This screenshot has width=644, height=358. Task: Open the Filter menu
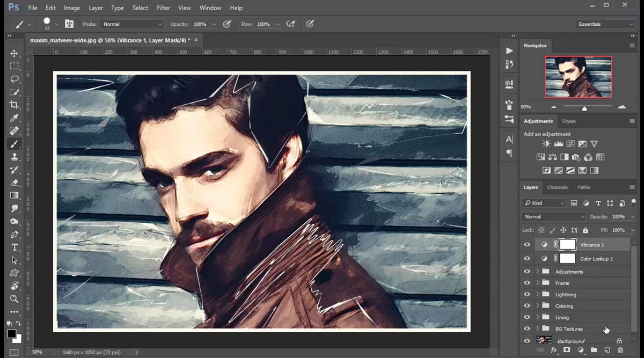tap(163, 8)
